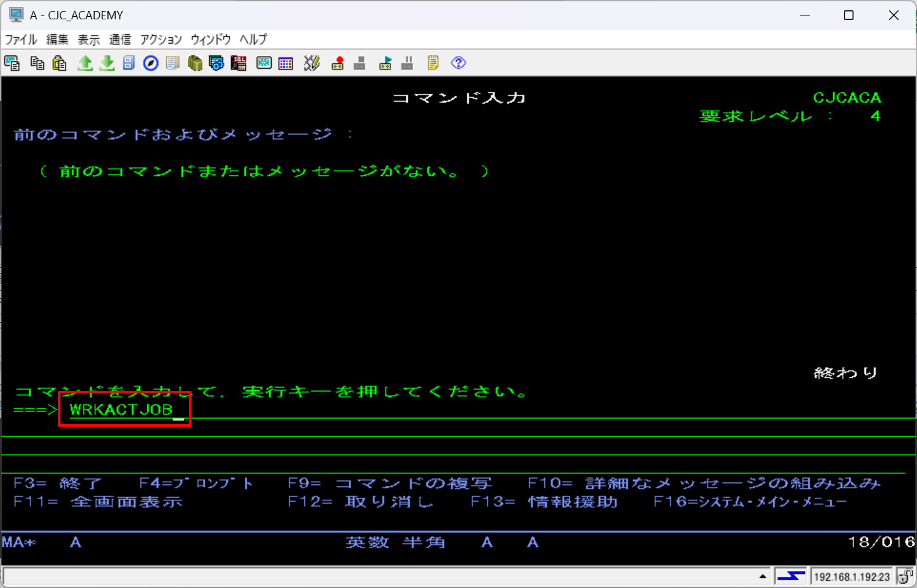The width and height of the screenshot is (917, 588).
Task: Open the ヘルプ menu
Action: [253, 39]
